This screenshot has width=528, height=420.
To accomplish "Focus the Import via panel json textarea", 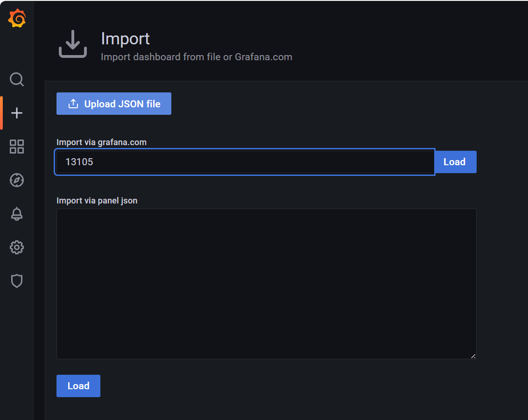I will [x=267, y=284].
